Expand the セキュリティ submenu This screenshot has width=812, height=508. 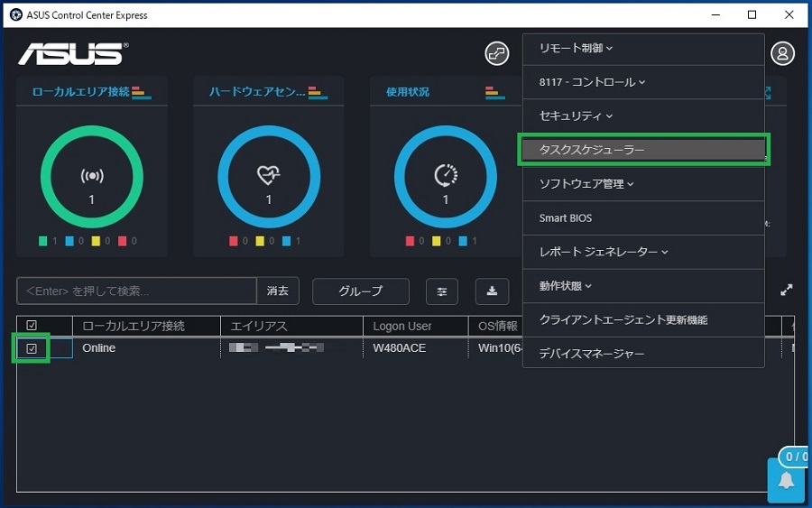[576, 116]
